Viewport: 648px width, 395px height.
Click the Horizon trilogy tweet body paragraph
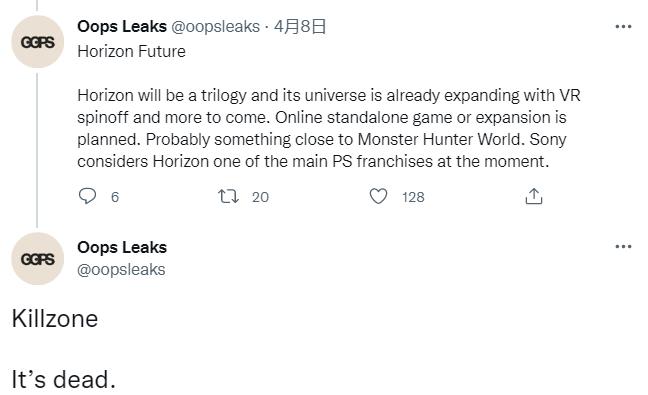329,128
